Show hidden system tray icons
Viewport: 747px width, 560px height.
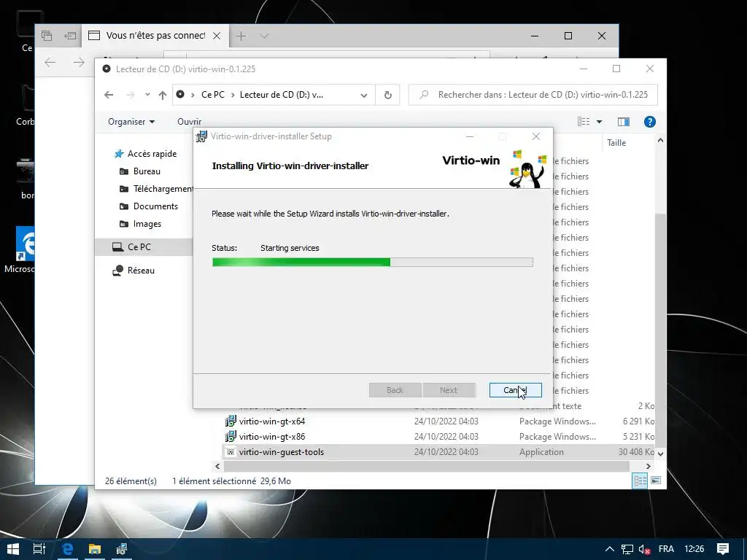tap(609, 549)
